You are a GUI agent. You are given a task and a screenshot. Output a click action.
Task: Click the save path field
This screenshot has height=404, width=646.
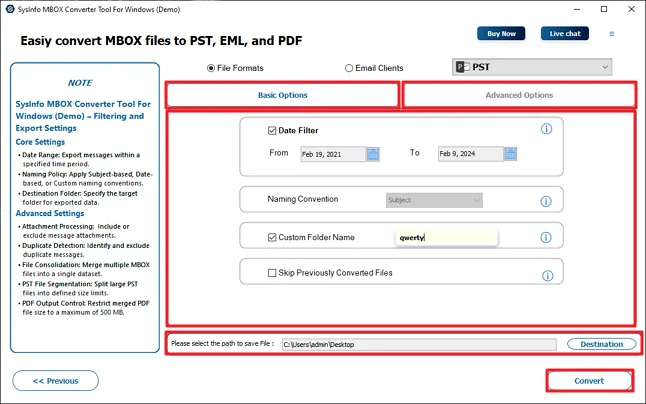point(419,344)
